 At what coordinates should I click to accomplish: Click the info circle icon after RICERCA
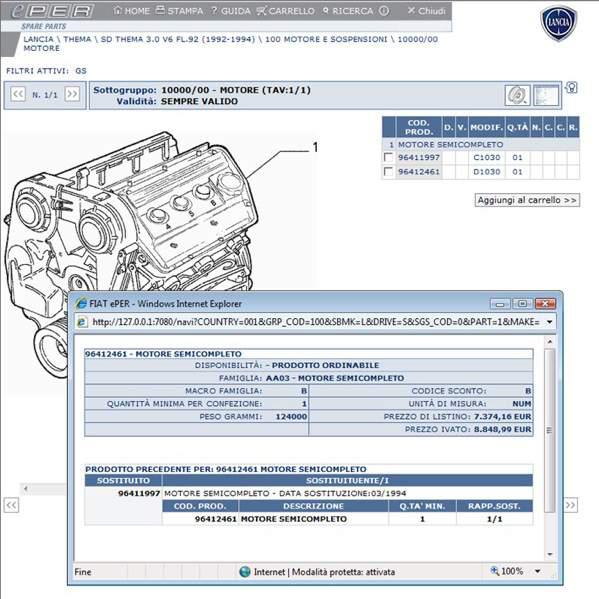pyautogui.click(x=384, y=11)
